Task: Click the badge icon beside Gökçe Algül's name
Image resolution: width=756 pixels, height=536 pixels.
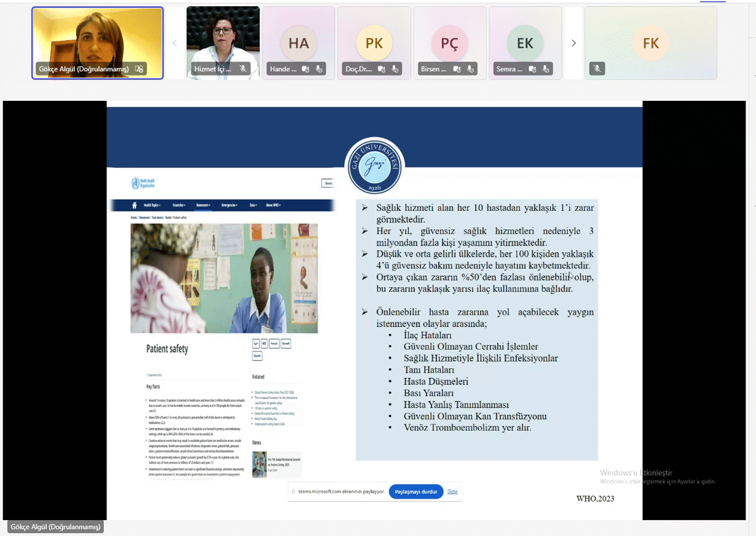Action: click(x=139, y=69)
